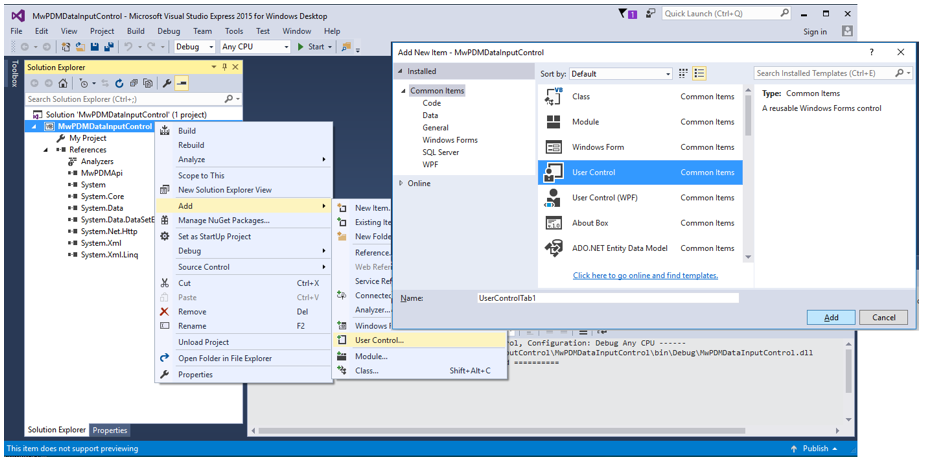
Task: Click the Show All Files icon in Solution Explorer
Action: pyautogui.click(x=148, y=84)
